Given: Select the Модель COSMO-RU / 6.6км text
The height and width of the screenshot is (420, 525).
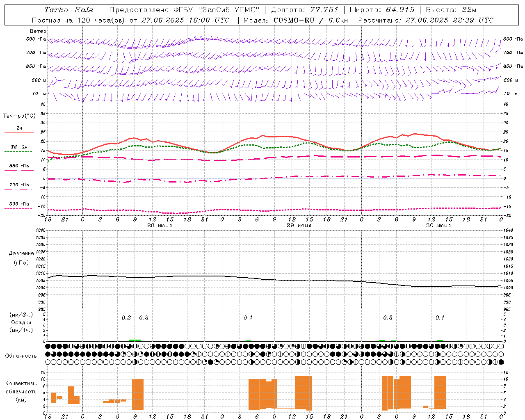Looking at the screenshot, I should [x=296, y=20].
